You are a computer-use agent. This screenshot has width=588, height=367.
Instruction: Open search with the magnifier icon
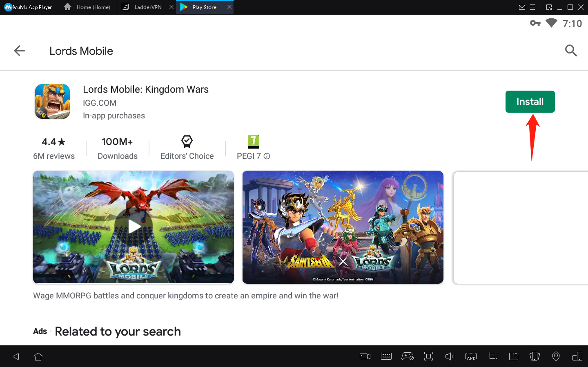coord(570,51)
